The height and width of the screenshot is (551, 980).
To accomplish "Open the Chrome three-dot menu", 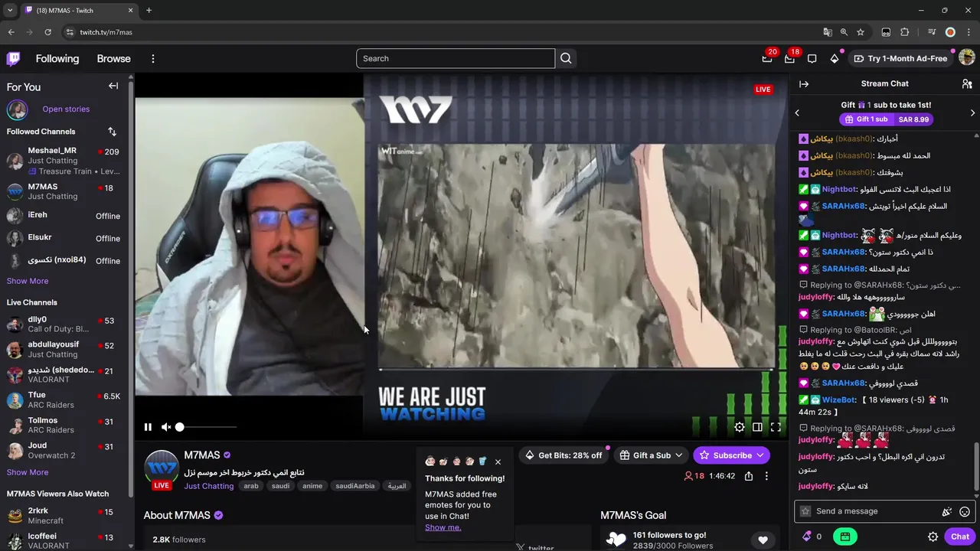I will pyautogui.click(x=969, y=32).
